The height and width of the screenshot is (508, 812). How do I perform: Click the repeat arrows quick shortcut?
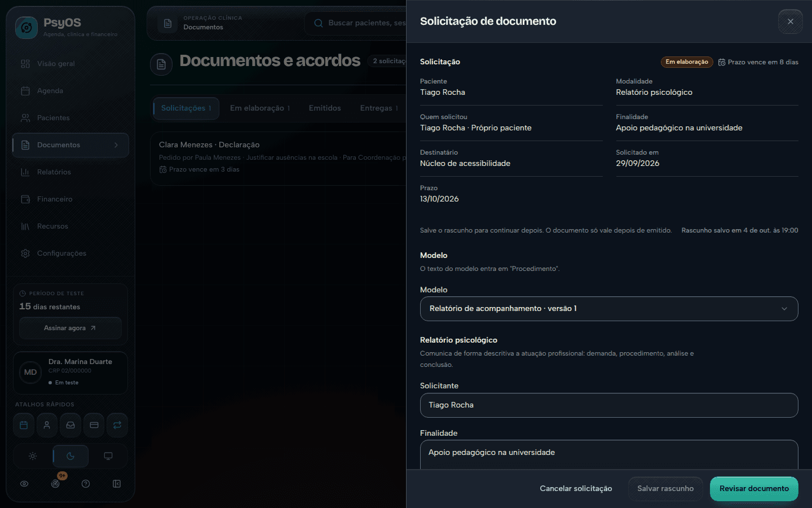point(117,425)
